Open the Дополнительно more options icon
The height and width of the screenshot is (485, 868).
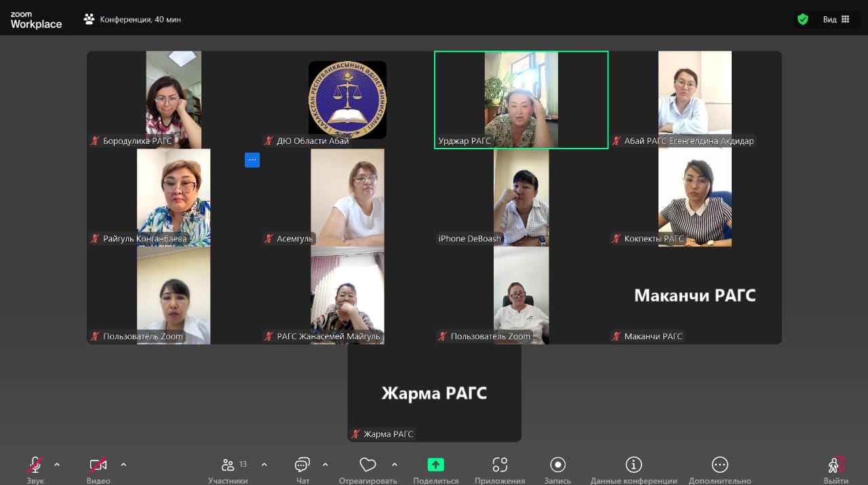click(x=719, y=465)
